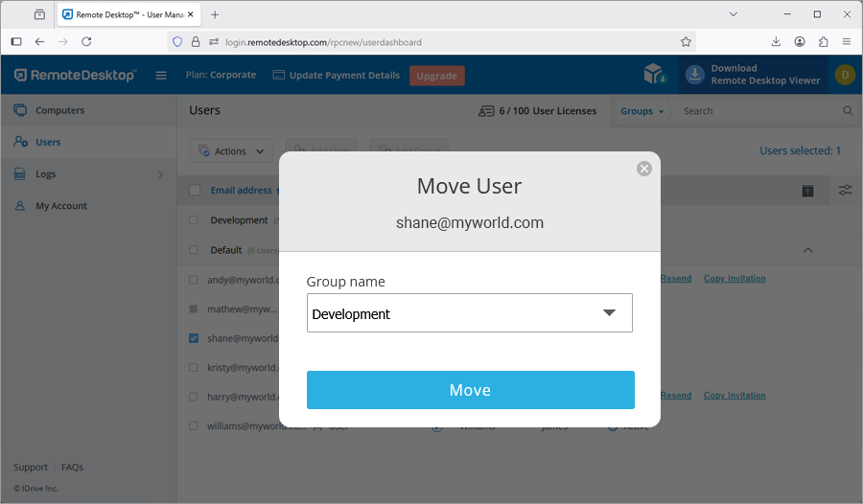Click the search magnifier icon

[848, 111]
